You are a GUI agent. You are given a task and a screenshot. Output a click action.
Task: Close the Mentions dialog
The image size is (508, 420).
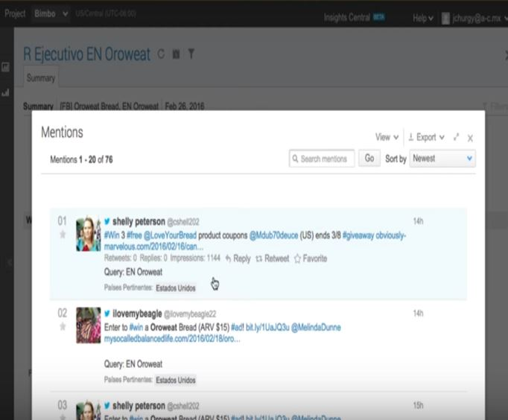click(x=471, y=139)
